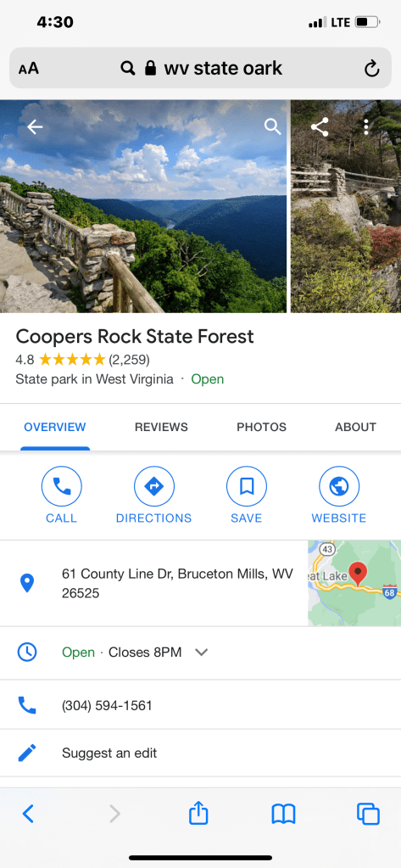Screen dimensions: 401x868
Task: Call Coopers Rock State Forest
Action: pyautogui.click(x=61, y=496)
